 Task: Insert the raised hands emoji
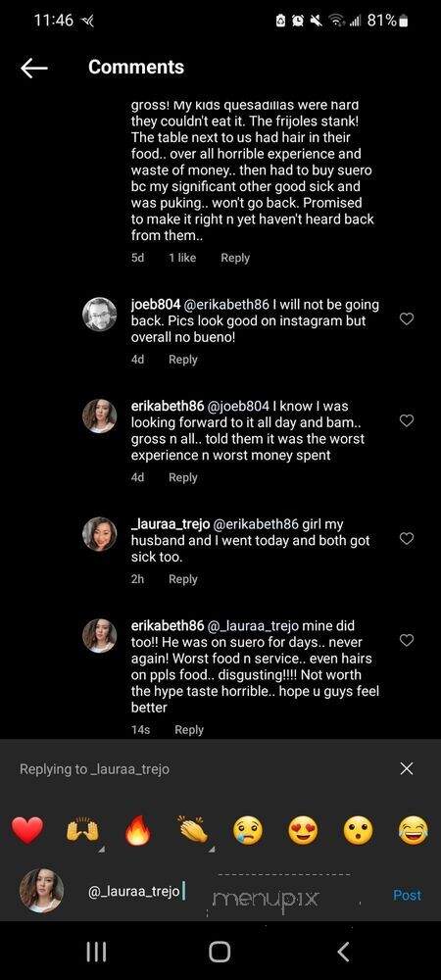(82, 831)
